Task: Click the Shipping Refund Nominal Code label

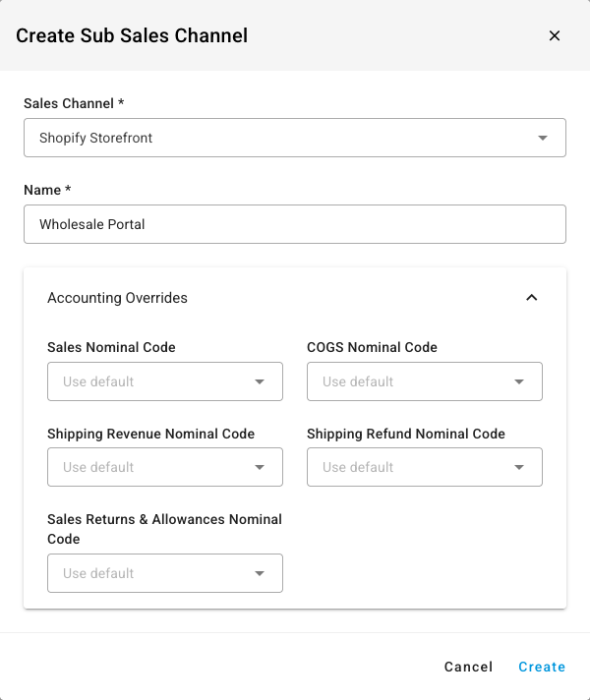Action: point(406,434)
